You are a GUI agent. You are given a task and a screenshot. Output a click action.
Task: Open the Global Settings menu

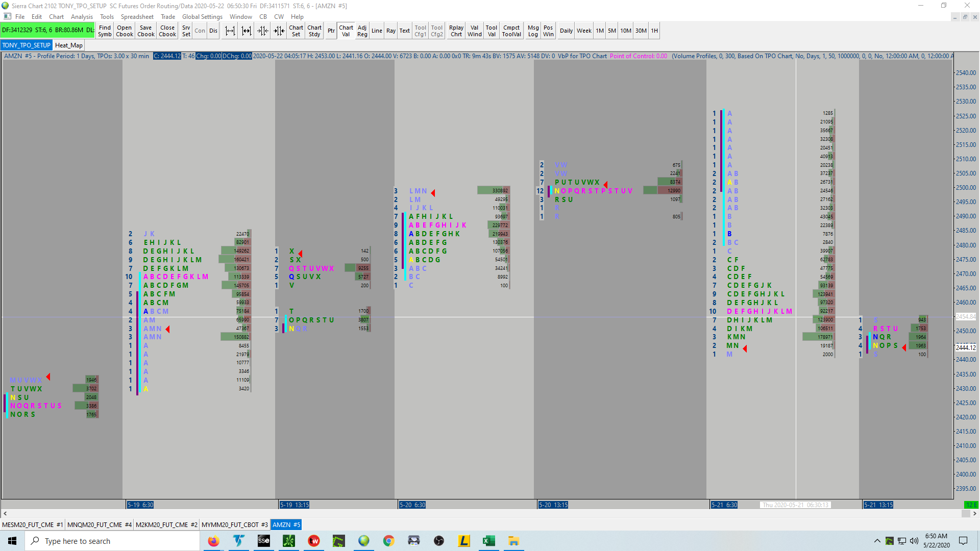point(202,17)
